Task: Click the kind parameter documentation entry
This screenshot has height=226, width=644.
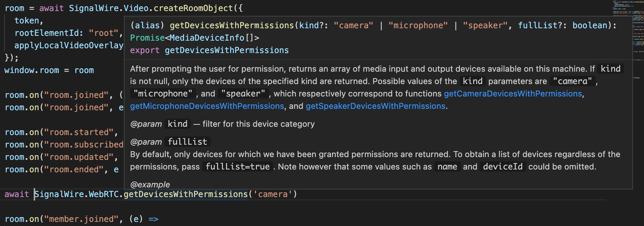Action: tap(178, 124)
